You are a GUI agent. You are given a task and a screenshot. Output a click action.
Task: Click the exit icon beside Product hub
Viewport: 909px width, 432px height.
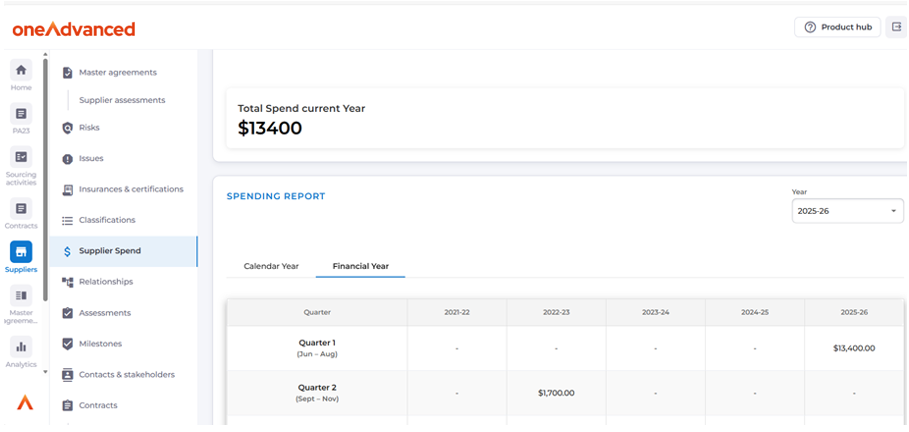[x=896, y=27]
